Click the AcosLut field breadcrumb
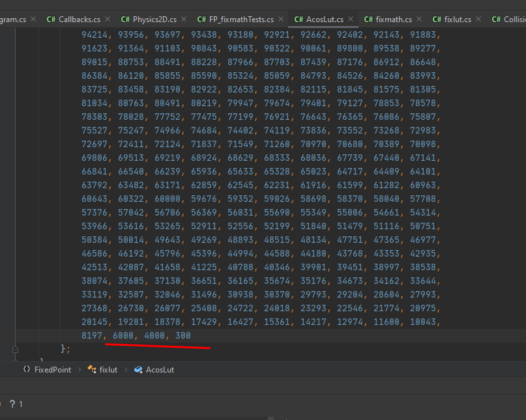 (160, 370)
